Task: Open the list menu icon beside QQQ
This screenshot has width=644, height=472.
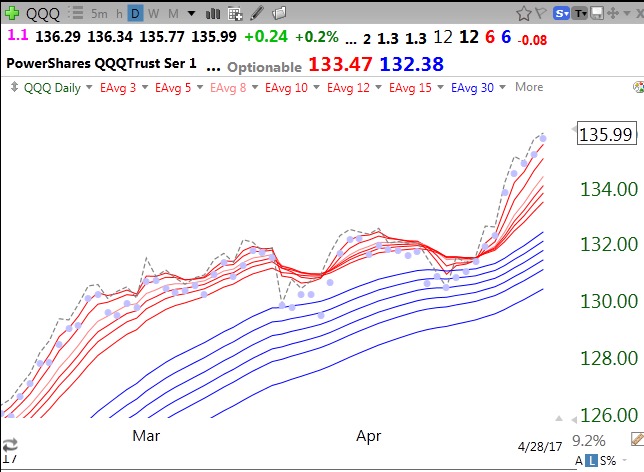Action: (x=76, y=13)
